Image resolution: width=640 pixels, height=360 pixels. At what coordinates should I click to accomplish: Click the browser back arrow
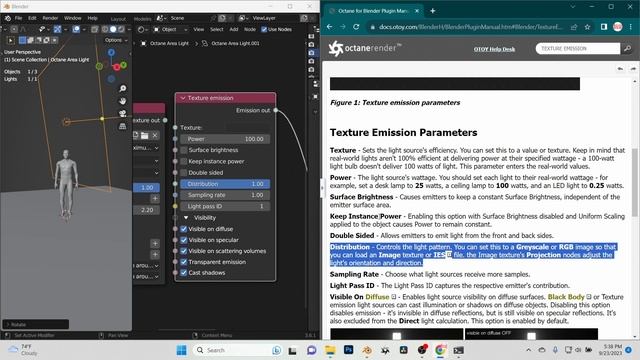(329, 27)
